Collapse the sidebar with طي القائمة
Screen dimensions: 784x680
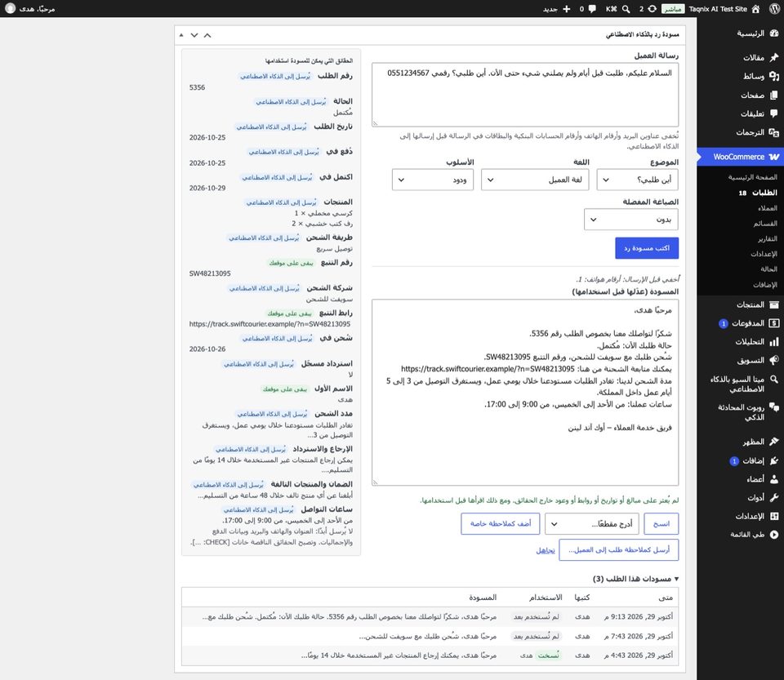[x=740, y=535]
